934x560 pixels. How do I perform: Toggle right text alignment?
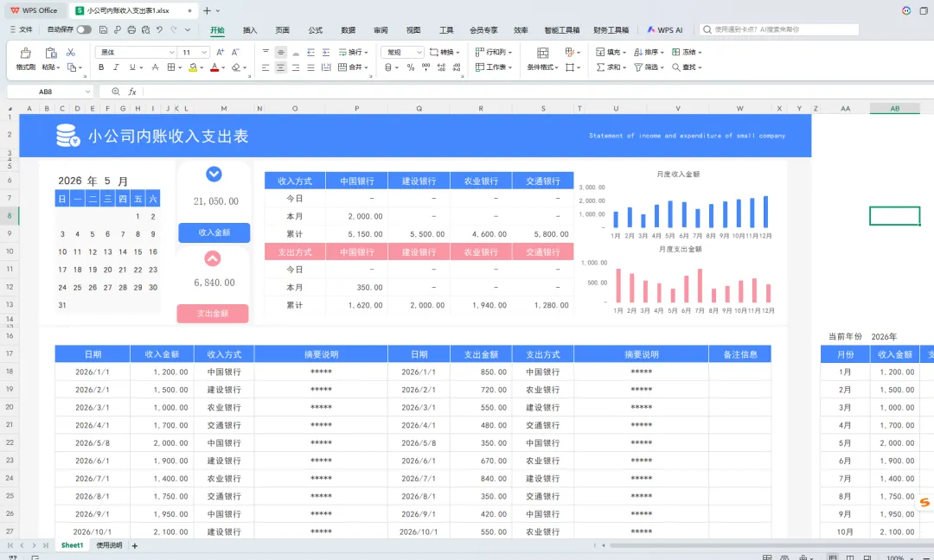pos(296,67)
